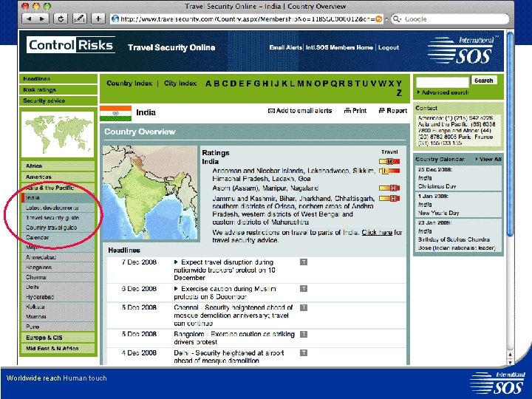Expand Mid East & N Africa region
Screen dimensions: 532x399
(58, 349)
